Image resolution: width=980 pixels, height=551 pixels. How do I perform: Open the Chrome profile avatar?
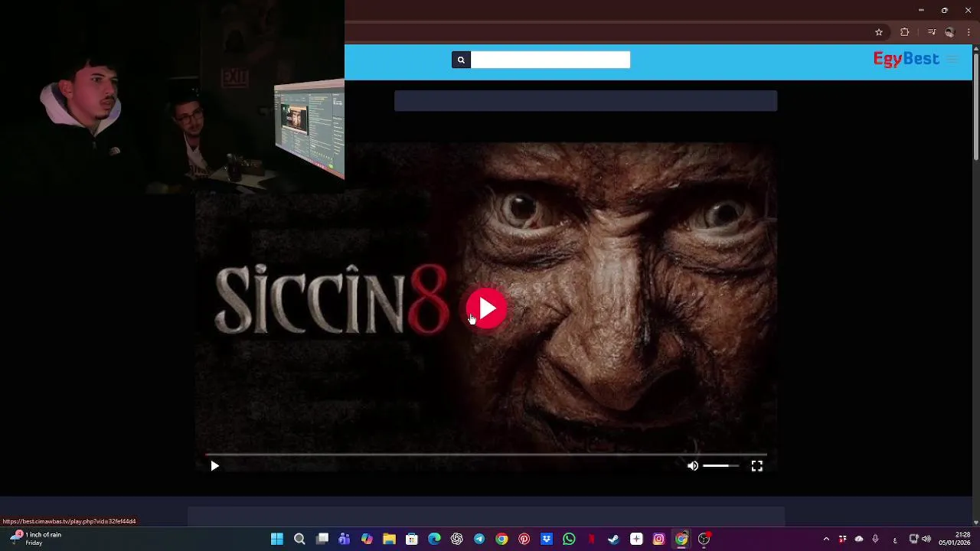[x=949, y=32]
